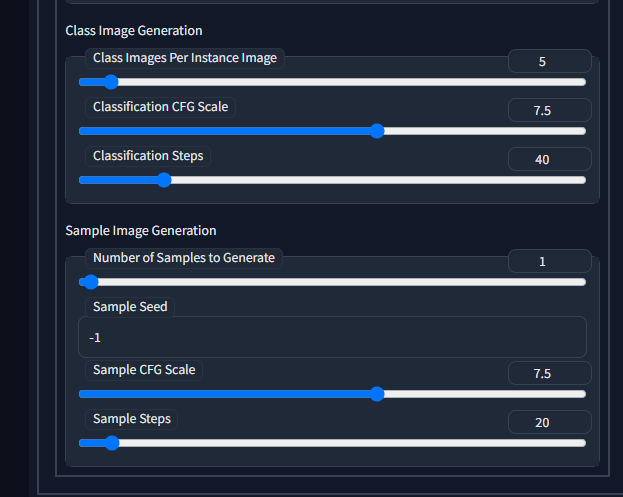This screenshot has height=497, width=623.
Task: Click inside the Sample Seed text field
Action: click(331, 337)
